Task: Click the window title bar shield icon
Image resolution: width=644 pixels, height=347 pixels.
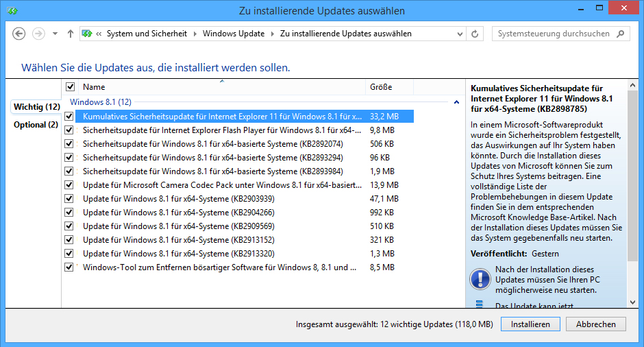Action: [12, 11]
